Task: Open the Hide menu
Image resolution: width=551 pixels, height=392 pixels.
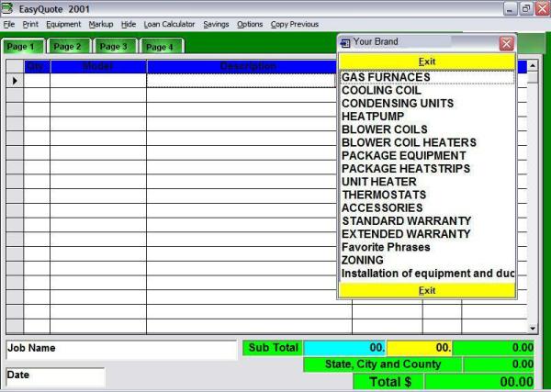Action: point(129,24)
